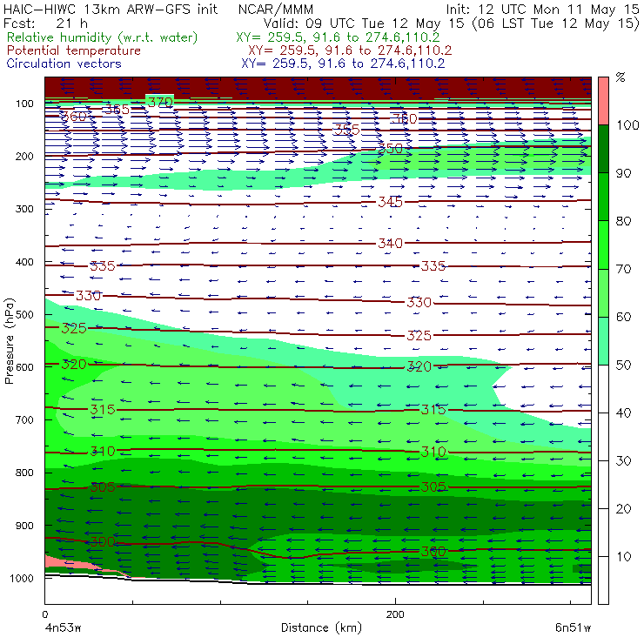The height and width of the screenshot is (644, 644).
Task: Select the 70–80% bright green colorbar segment
Action: tap(603, 245)
